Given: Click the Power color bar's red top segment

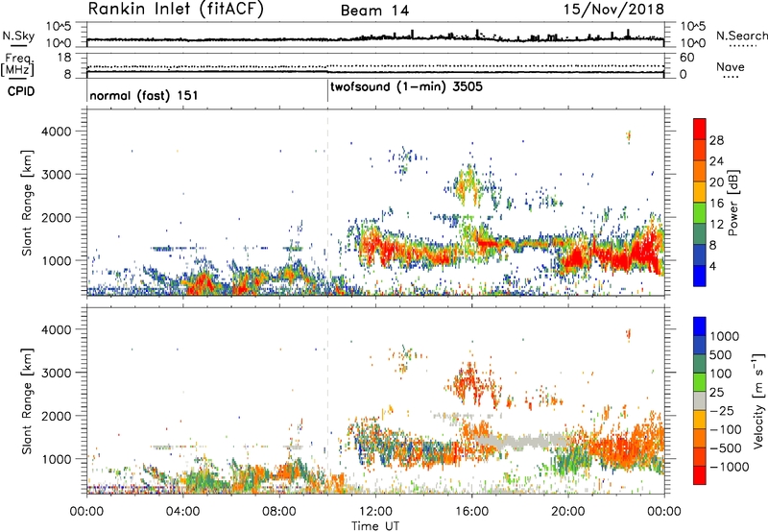Looking at the screenshot, I should pos(700,130).
